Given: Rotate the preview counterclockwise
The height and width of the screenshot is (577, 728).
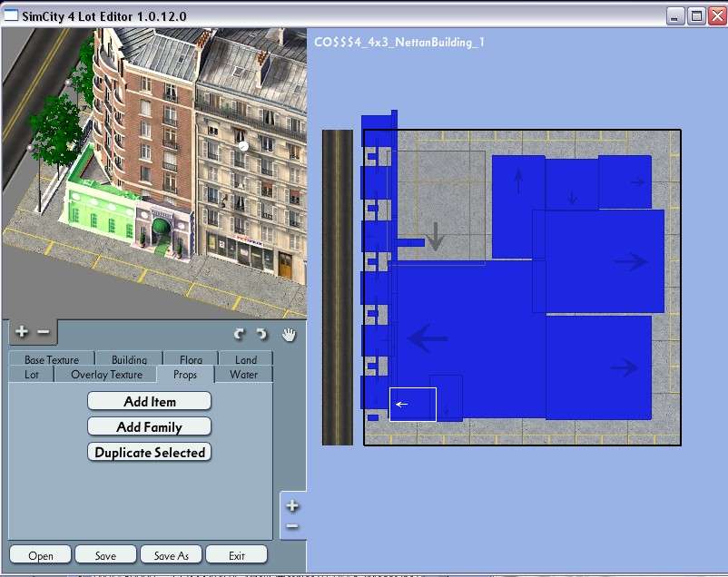Looking at the screenshot, I should [239, 334].
